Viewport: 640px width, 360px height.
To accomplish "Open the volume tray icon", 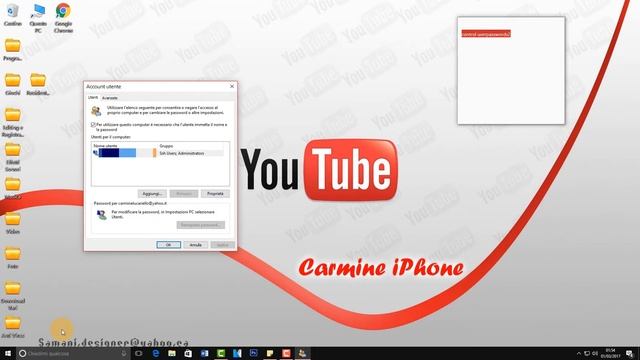I will click(x=595, y=353).
